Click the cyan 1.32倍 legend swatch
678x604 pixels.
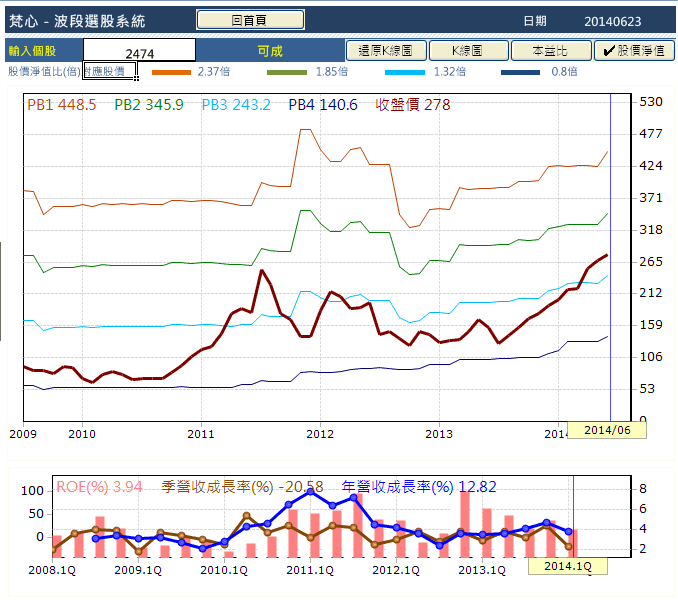click(403, 72)
